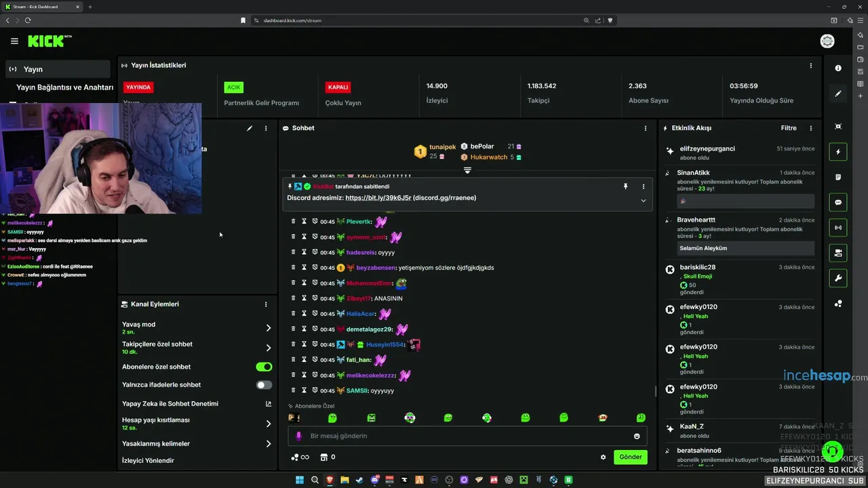Toggle the activity feed lightning widget icon
Viewport: 868px width, 488px height.
click(838, 152)
